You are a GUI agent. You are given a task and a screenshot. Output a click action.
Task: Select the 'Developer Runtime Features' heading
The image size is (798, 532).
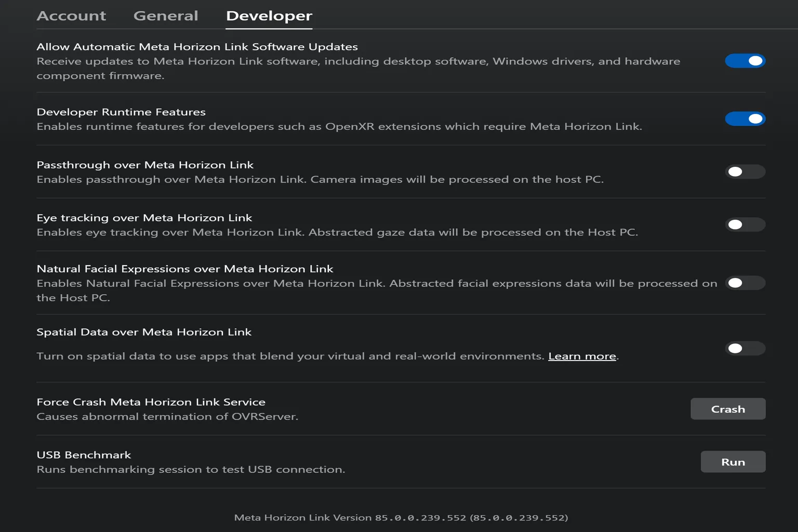point(121,112)
